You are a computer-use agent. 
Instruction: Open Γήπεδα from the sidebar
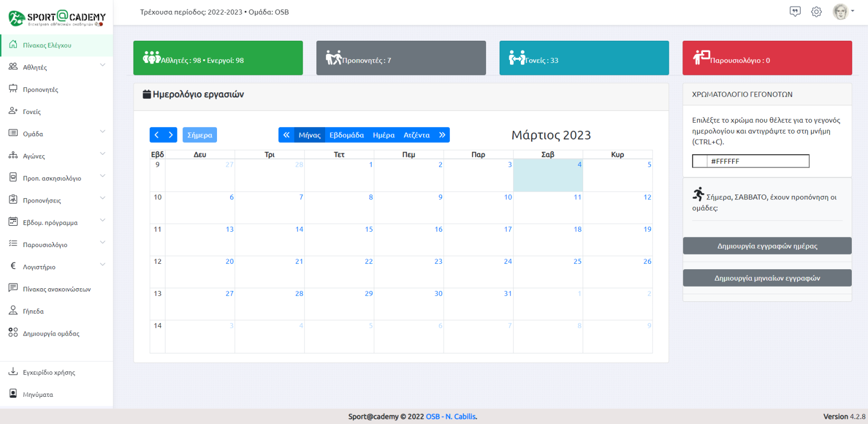(x=33, y=311)
